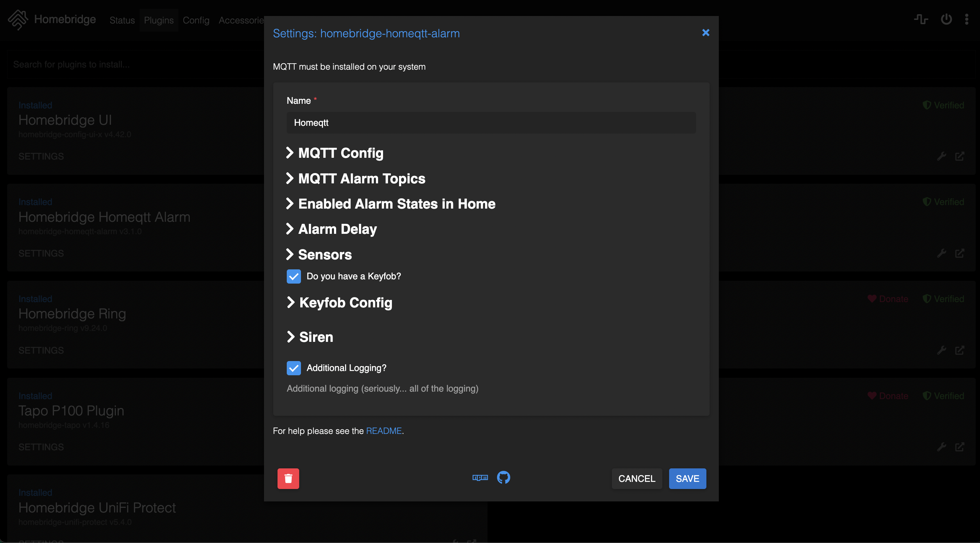Click the Name input field

(491, 123)
